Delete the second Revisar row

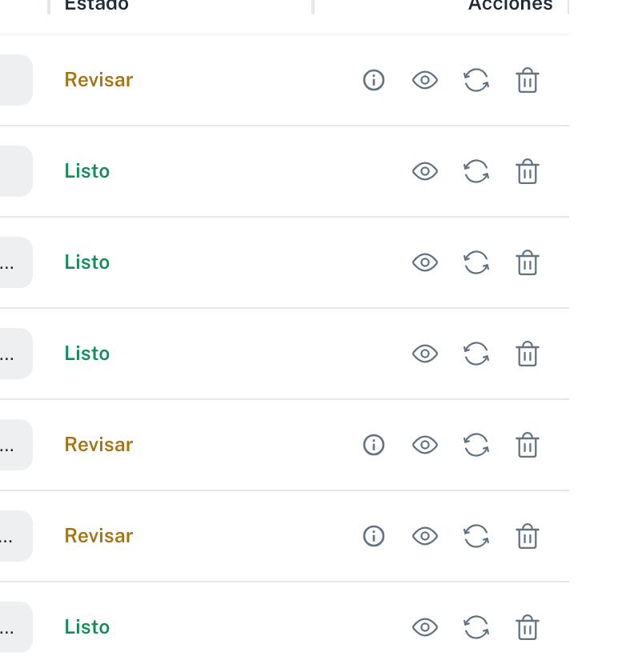[x=528, y=445]
